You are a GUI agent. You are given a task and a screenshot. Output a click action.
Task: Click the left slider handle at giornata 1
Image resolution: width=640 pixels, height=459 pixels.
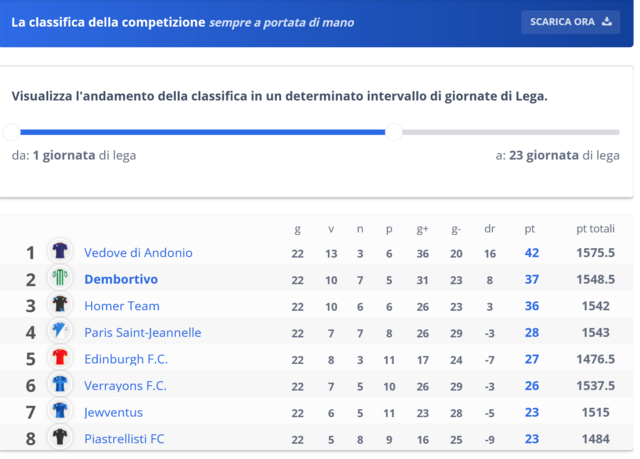[x=12, y=132]
